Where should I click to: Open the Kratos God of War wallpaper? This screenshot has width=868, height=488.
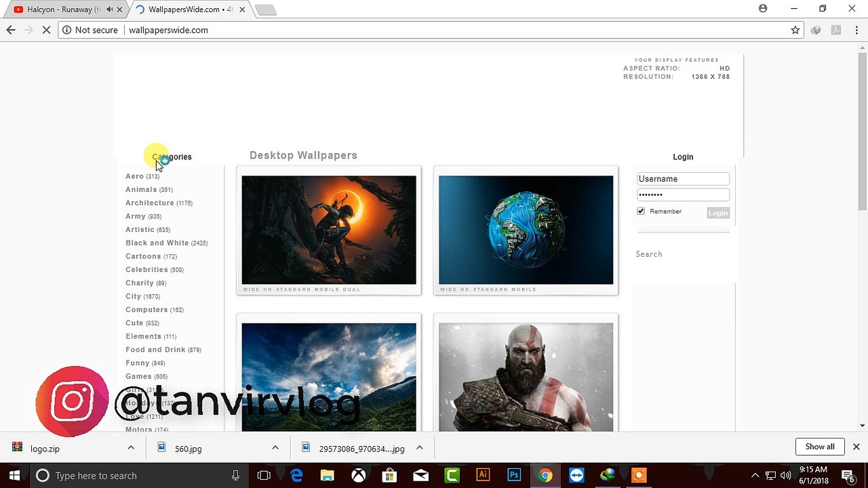(526, 377)
